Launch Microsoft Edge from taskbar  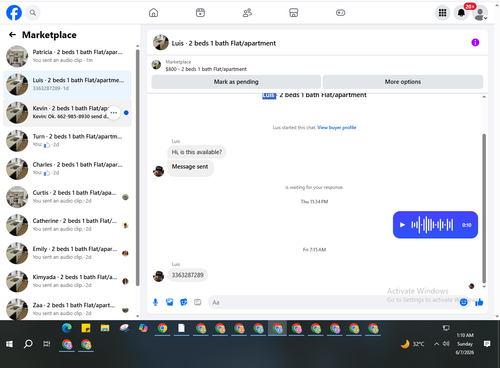pyautogui.click(x=67, y=328)
